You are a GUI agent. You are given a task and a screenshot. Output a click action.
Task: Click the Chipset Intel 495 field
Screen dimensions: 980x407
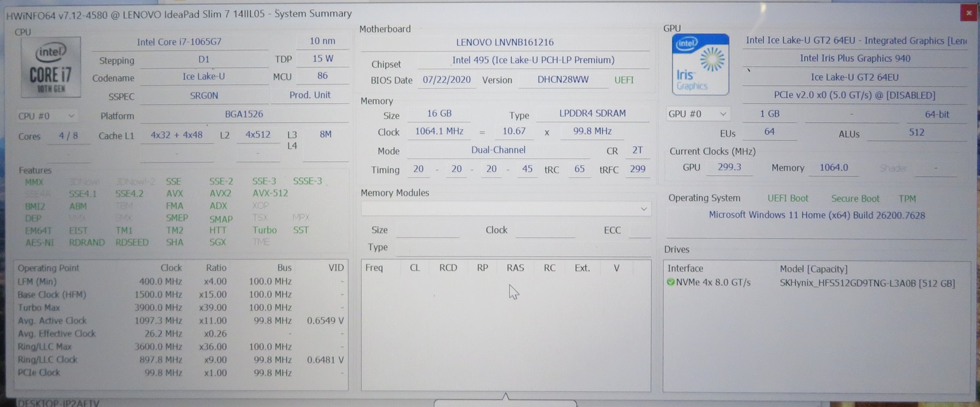533,60
